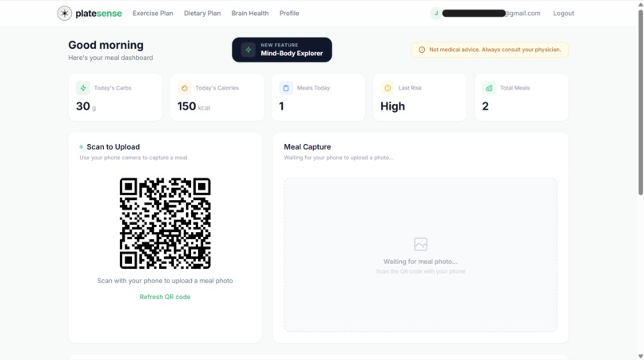Click the image placeholder icon in Meal Capture
644x360 pixels.
click(420, 244)
